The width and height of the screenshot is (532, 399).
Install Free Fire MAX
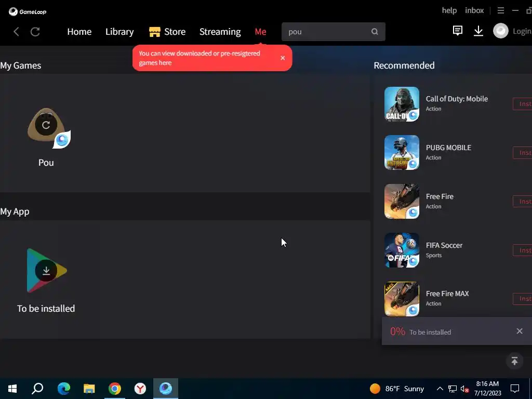[523, 299]
